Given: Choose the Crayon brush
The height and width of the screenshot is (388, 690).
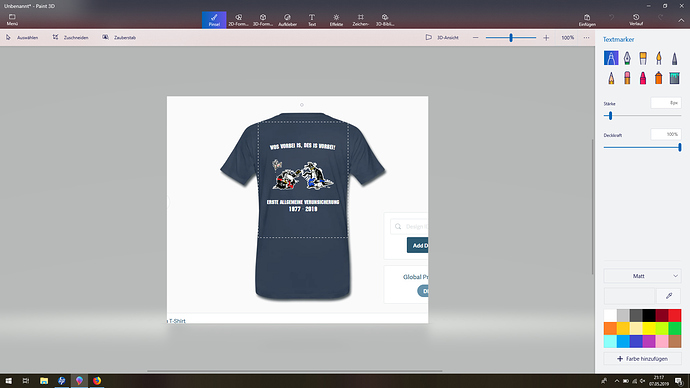Looking at the screenshot, I should point(643,78).
